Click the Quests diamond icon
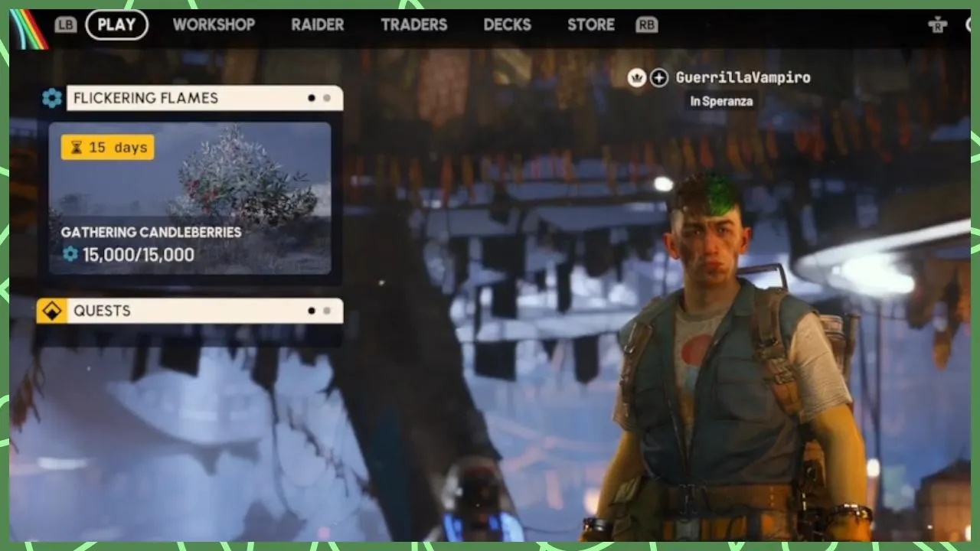Screen dimensions: 980x551 pyautogui.click(x=52, y=311)
